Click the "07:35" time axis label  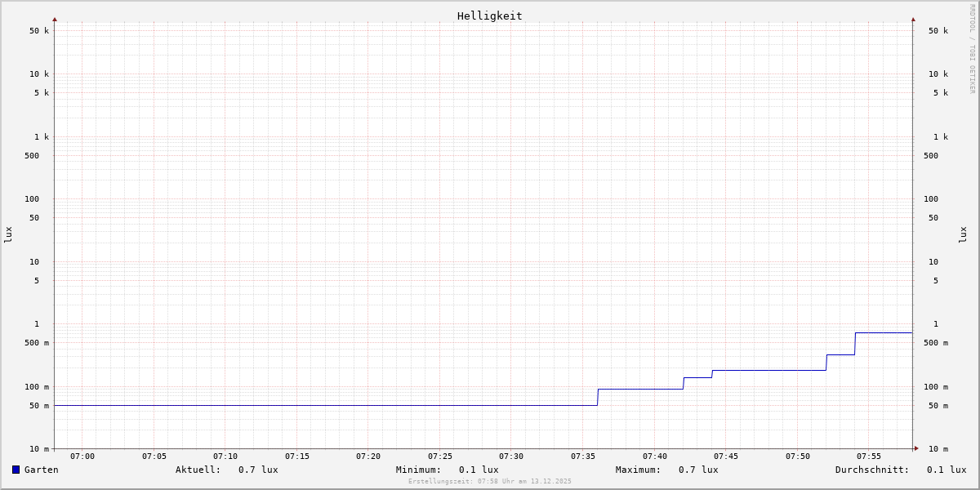583,457
